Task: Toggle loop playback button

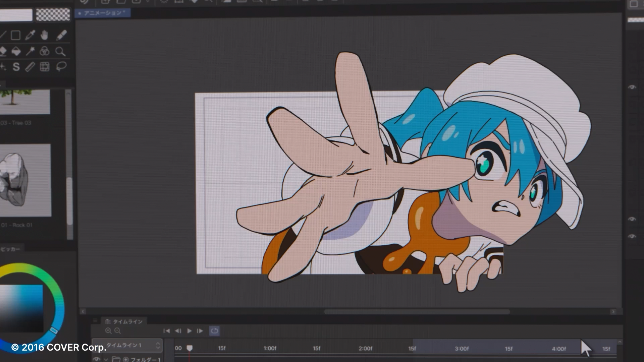Action: 214,331
